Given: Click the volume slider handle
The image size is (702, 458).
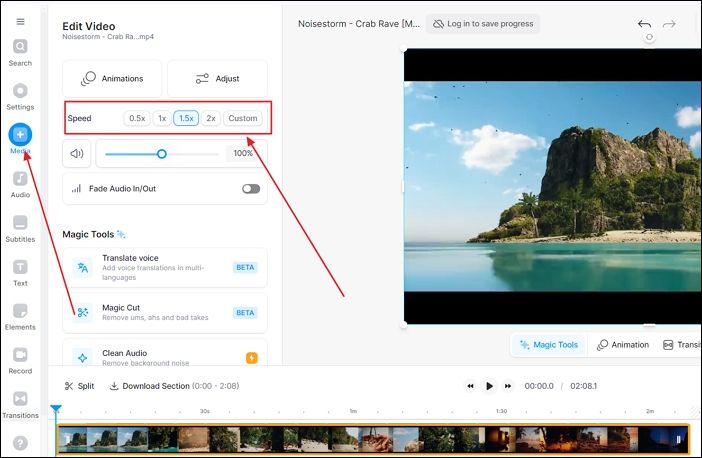Looking at the screenshot, I should pos(161,154).
